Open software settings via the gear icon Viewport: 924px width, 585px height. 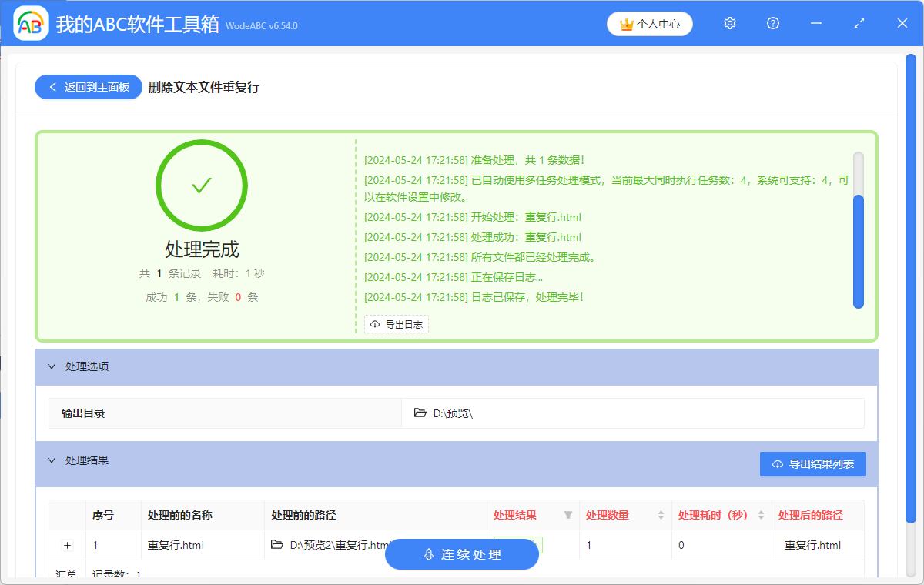(729, 23)
